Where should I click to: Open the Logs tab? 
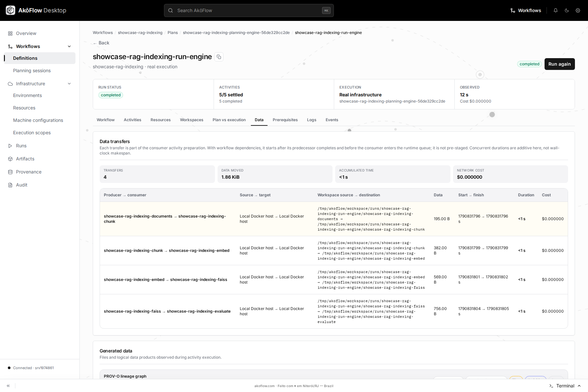coord(312,120)
